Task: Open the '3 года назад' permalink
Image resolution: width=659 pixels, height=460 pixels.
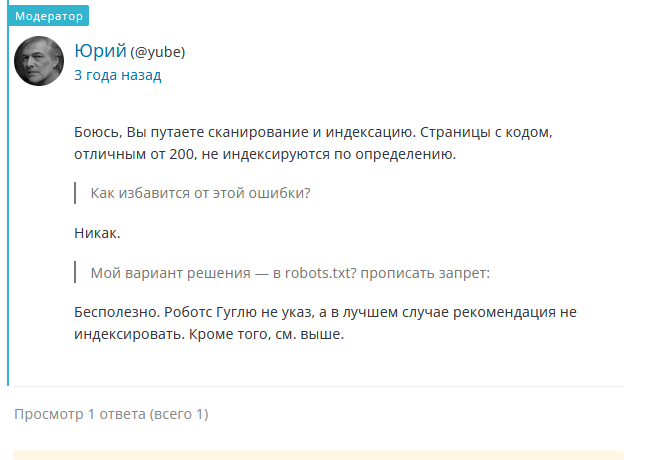Action: [x=117, y=75]
